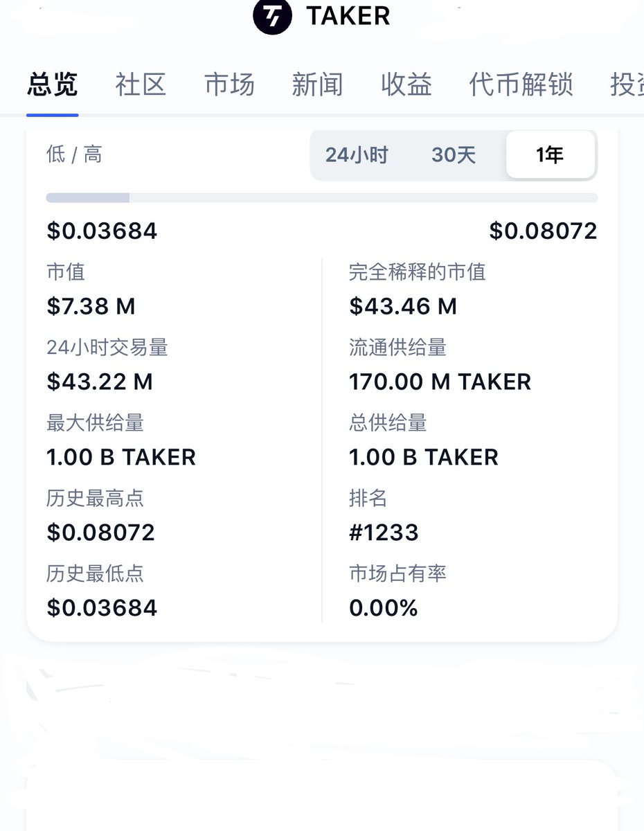Screen dimensions: 644x831
Task: Go to the 新闻 news tab
Action: pos(318,85)
